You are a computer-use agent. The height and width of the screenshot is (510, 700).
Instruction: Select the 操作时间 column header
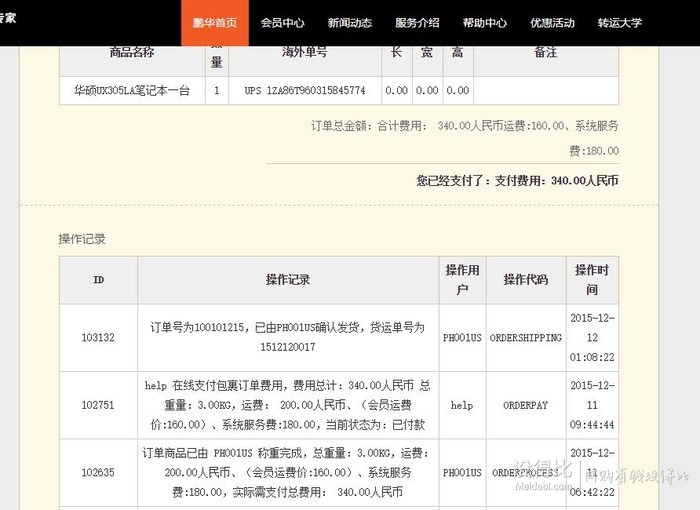pyautogui.click(x=592, y=280)
